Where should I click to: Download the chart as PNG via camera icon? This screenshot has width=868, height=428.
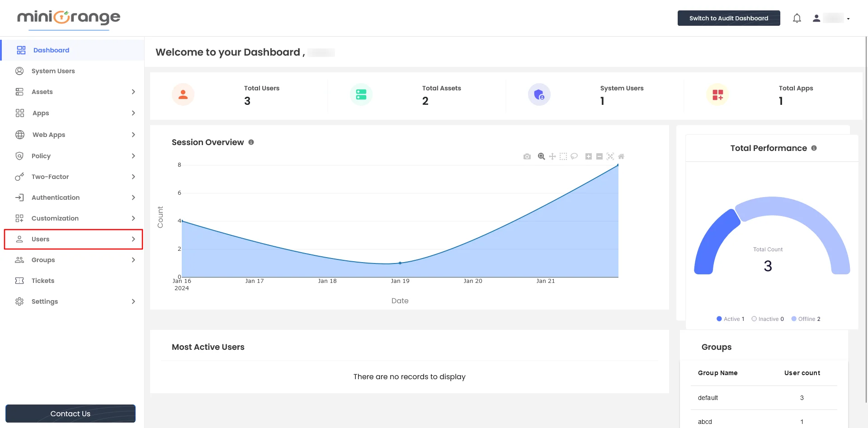click(x=527, y=156)
